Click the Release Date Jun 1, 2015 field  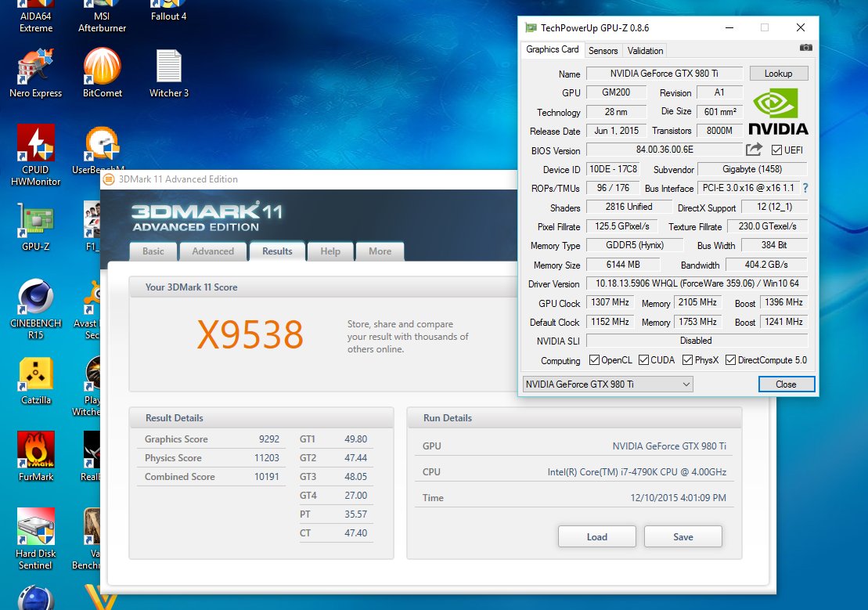[x=616, y=131]
